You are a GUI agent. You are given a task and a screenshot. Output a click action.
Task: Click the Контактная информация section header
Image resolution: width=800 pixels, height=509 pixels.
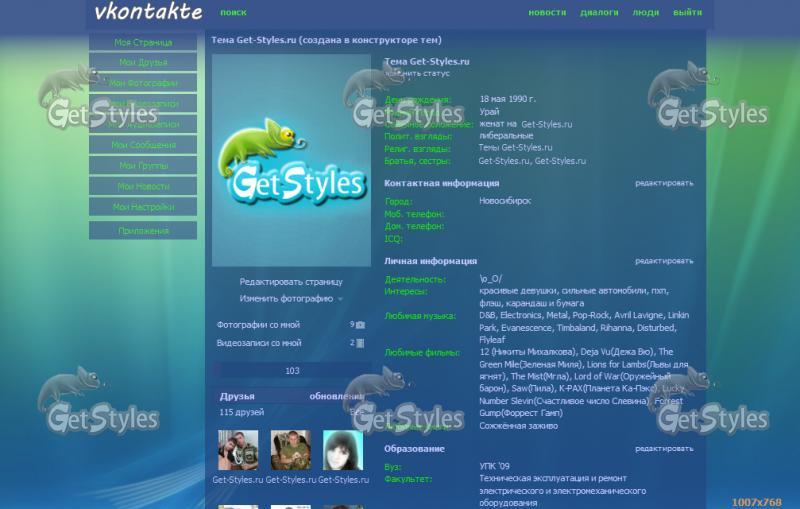(441, 183)
